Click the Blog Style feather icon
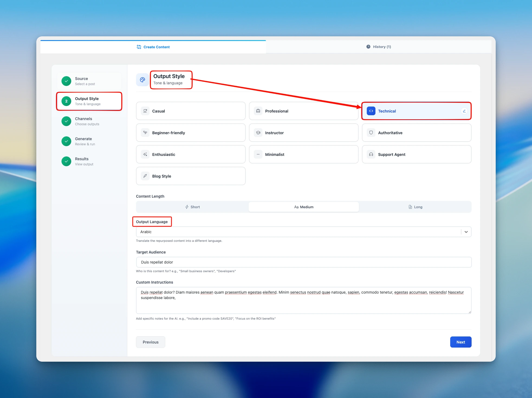532x398 pixels. (145, 176)
